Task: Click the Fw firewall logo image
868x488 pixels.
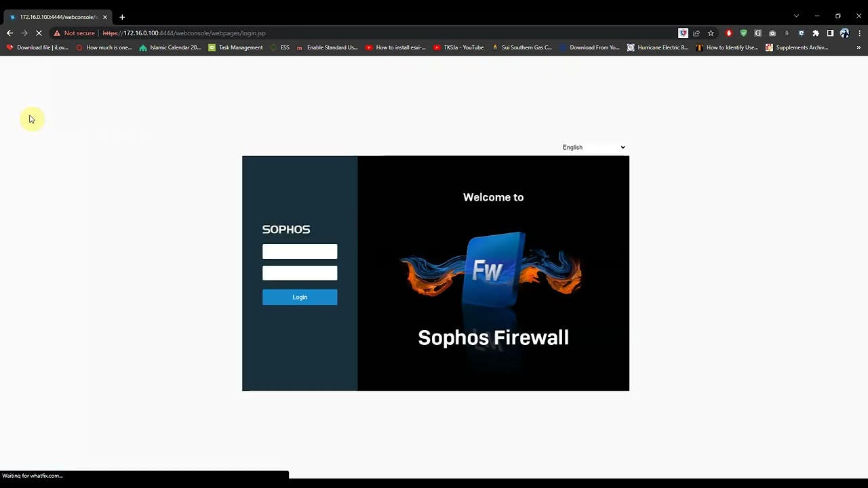Action: (493, 270)
